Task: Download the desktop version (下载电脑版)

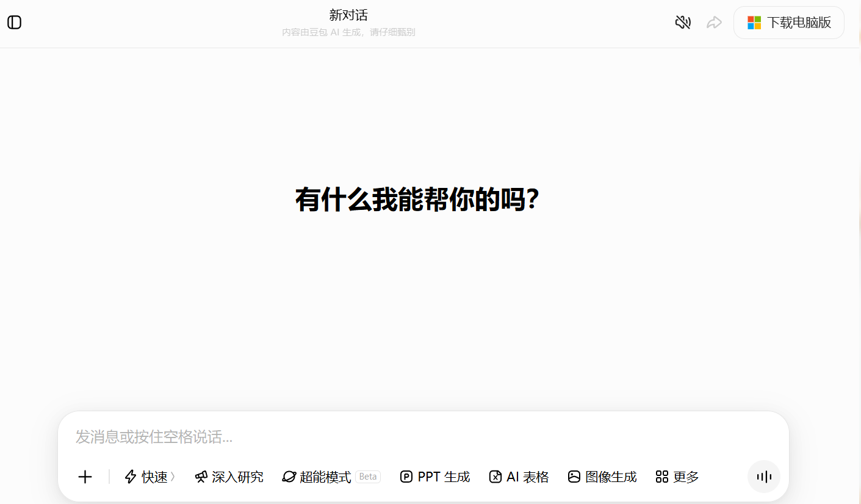Action: click(x=789, y=23)
